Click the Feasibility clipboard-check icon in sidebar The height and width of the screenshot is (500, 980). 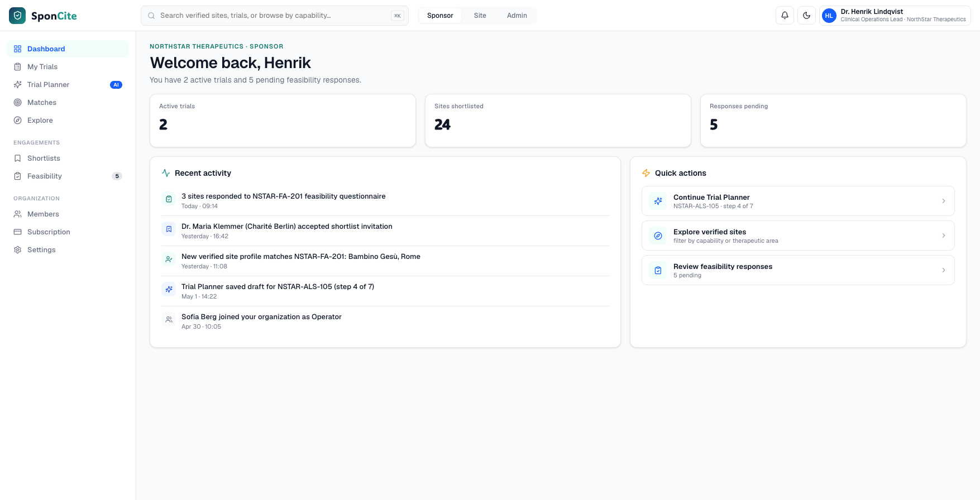pyautogui.click(x=17, y=176)
